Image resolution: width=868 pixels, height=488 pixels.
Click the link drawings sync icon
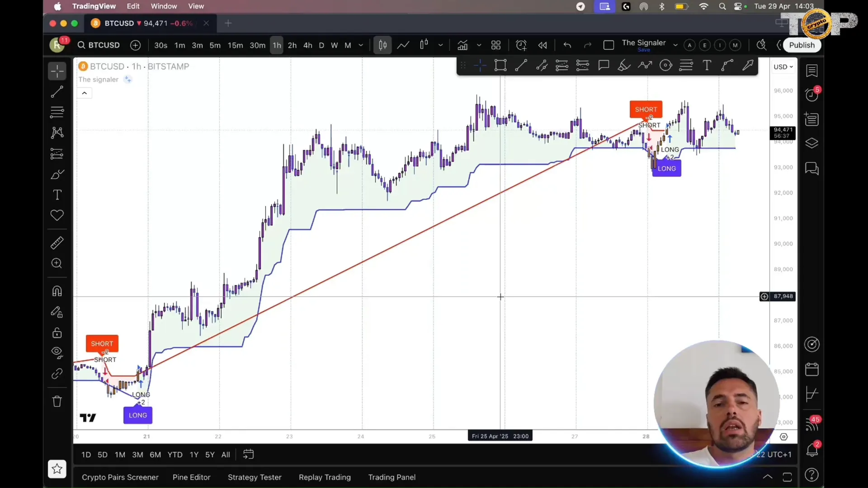pos(57,374)
